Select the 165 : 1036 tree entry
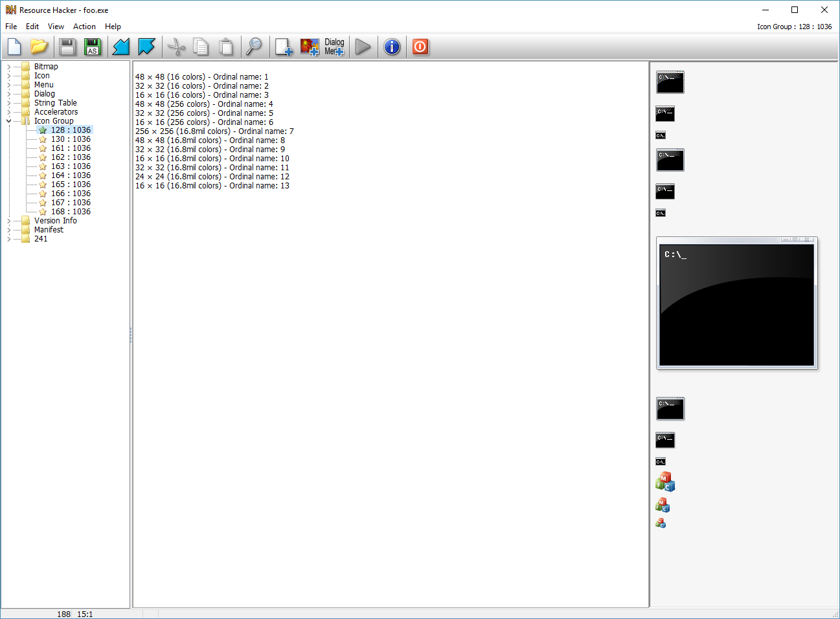Screen dimensions: 840x619 pos(71,185)
